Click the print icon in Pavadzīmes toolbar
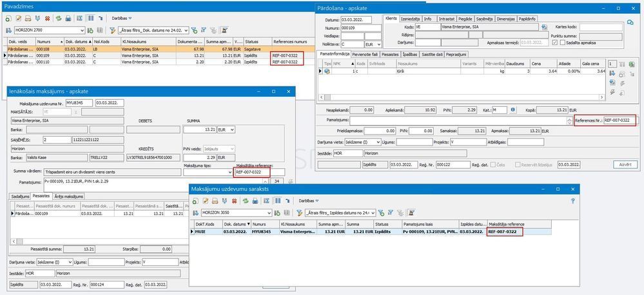The width and height of the screenshot is (644, 295). (x=68, y=19)
